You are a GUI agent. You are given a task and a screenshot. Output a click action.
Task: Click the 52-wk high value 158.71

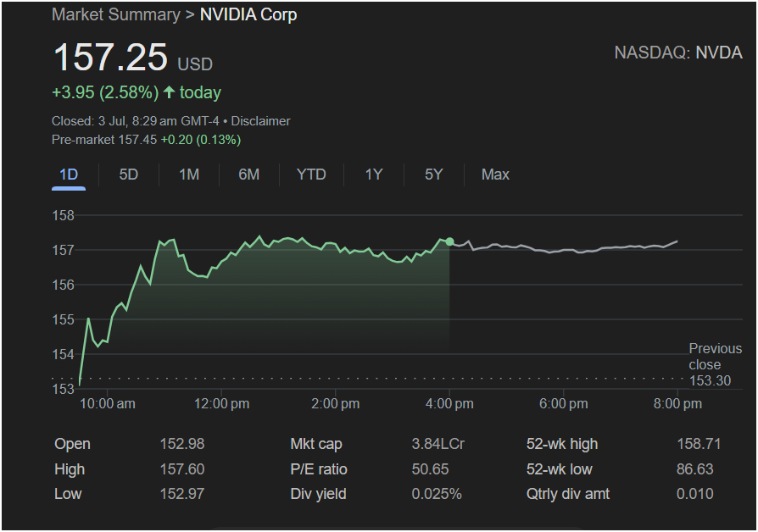pos(699,444)
